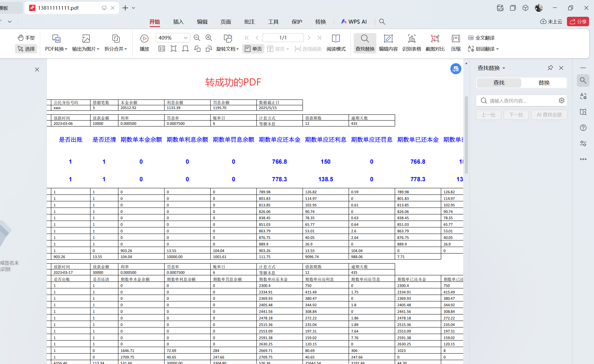Open the 识别表格 table recognition tool
Image resolution: width=594 pixels, height=364 pixels.
411,43
